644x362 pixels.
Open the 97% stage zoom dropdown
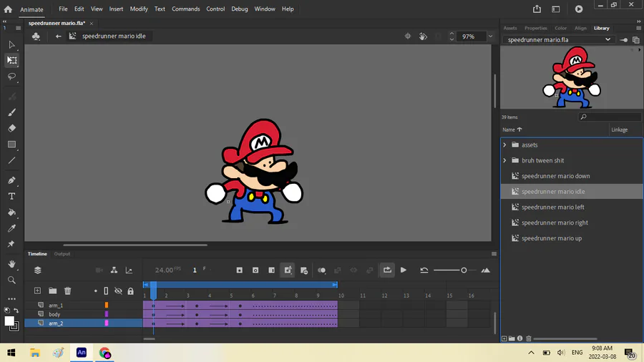click(x=490, y=36)
